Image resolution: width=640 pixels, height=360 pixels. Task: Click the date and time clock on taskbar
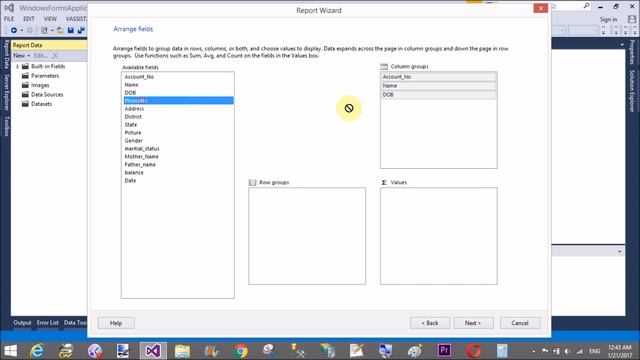point(620,351)
